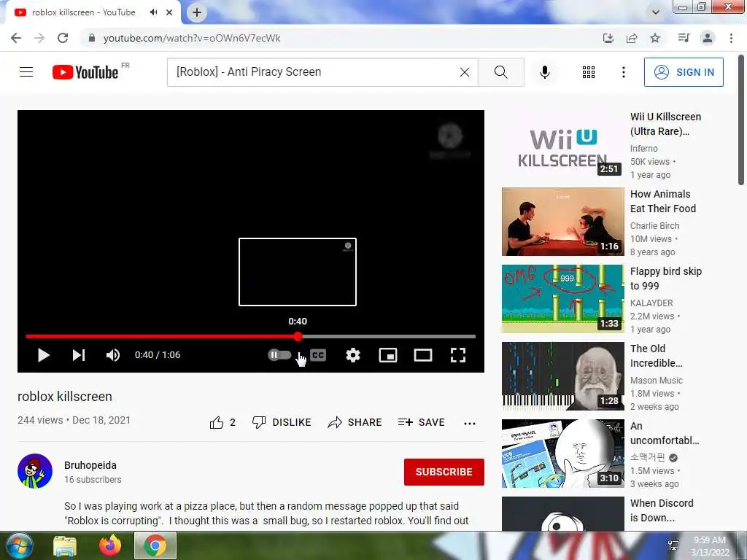Close the roblox killscreen tab

click(169, 12)
